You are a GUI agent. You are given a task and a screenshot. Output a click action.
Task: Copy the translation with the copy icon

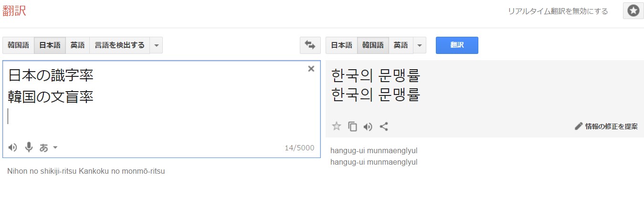click(352, 126)
